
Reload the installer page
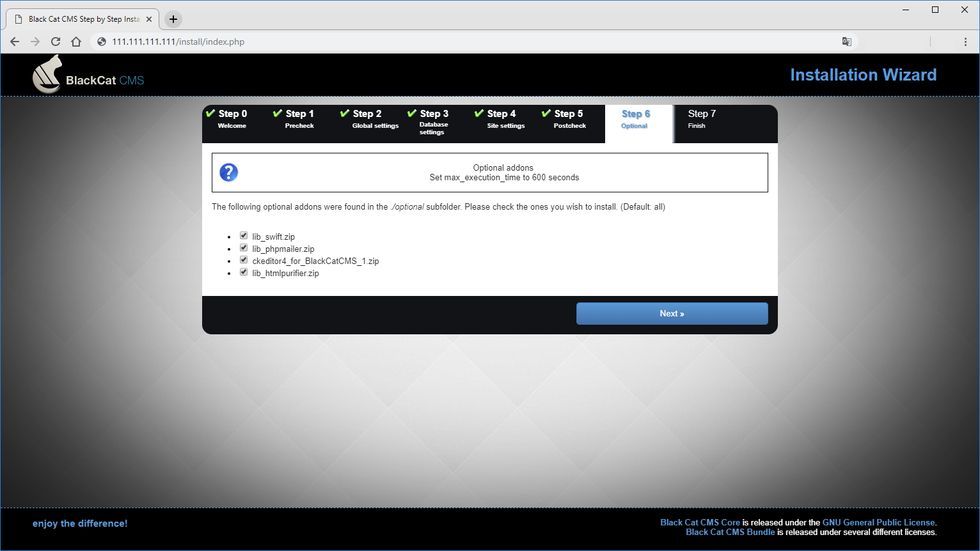(56, 42)
